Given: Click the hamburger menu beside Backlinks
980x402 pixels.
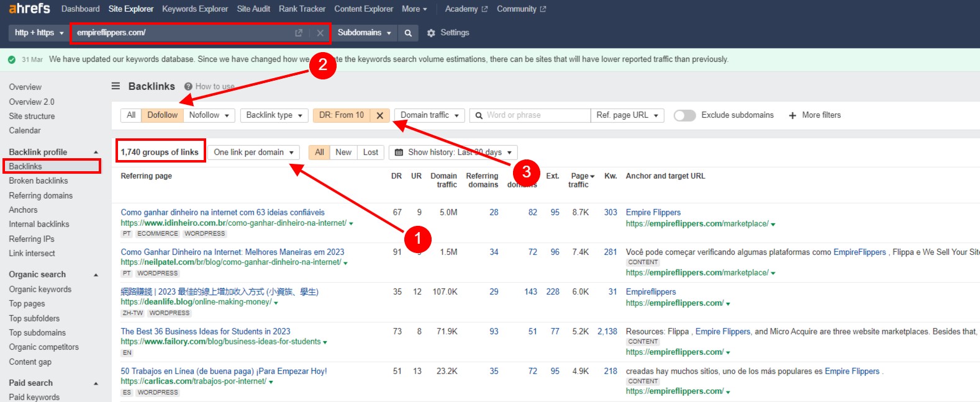Looking at the screenshot, I should coord(116,86).
